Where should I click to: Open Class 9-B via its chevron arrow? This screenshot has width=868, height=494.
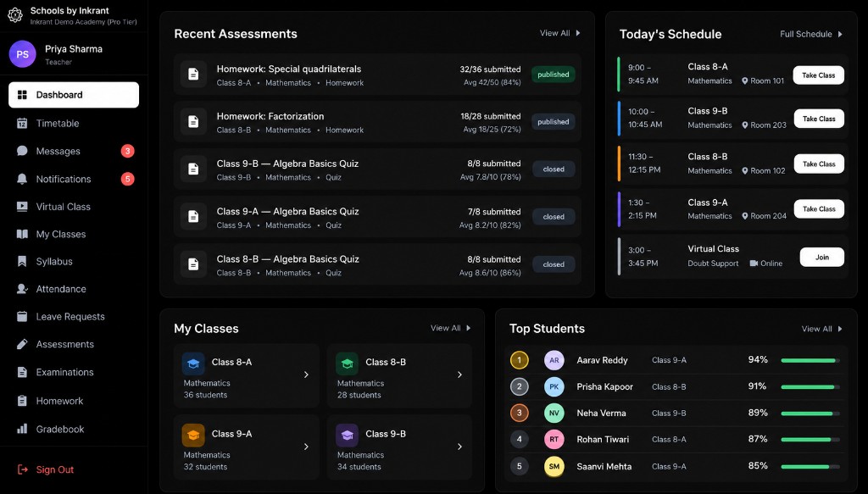[x=459, y=447]
